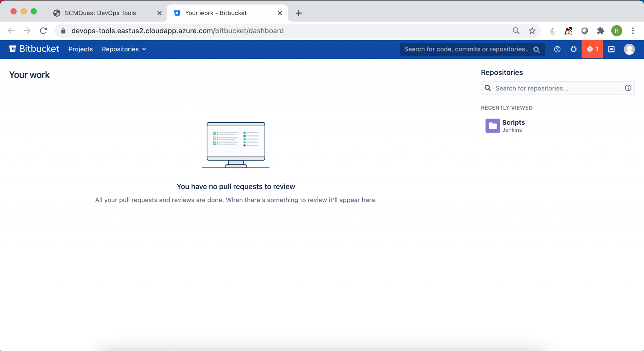The image size is (644, 351).
Task: Click the browser extensions puzzle icon
Action: pos(601,30)
